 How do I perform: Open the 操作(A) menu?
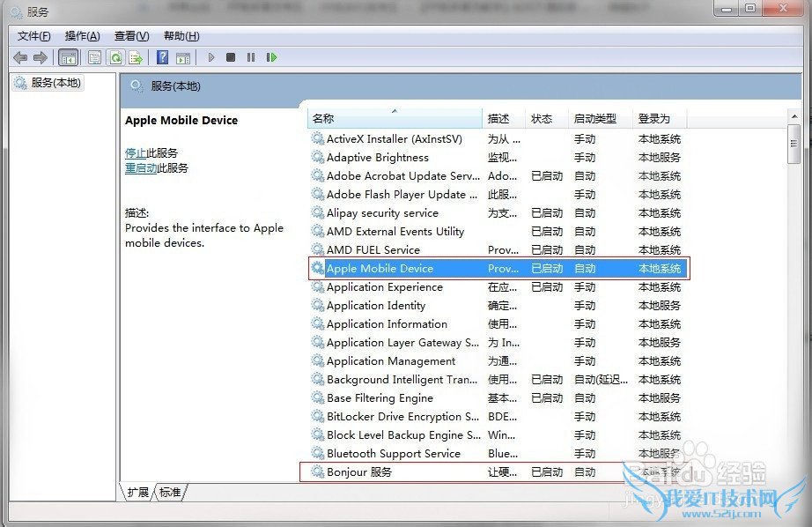pyautogui.click(x=82, y=36)
